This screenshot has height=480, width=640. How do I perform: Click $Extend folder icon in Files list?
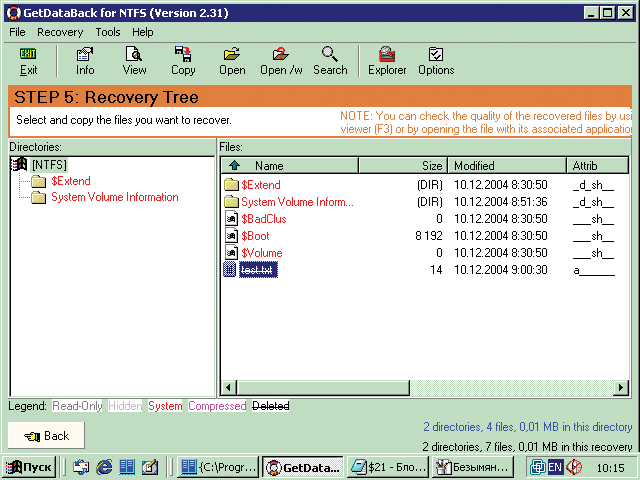pyautogui.click(x=231, y=184)
